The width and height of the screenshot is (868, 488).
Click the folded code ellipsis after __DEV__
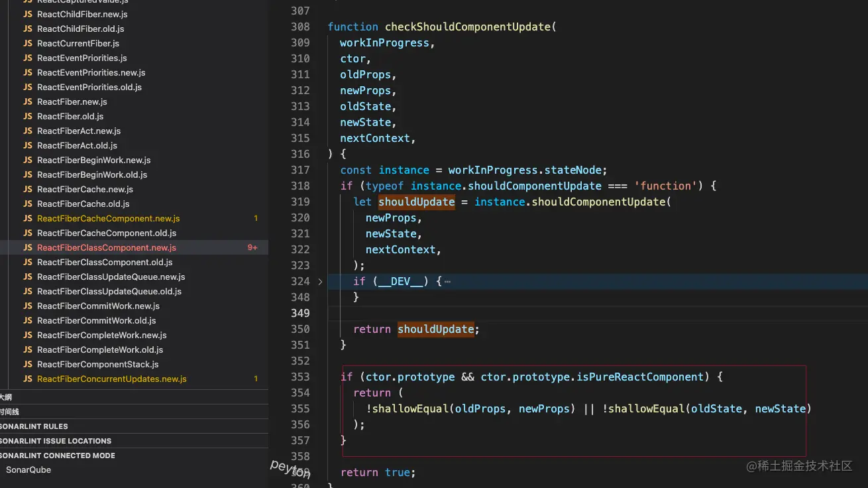click(447, 282)
